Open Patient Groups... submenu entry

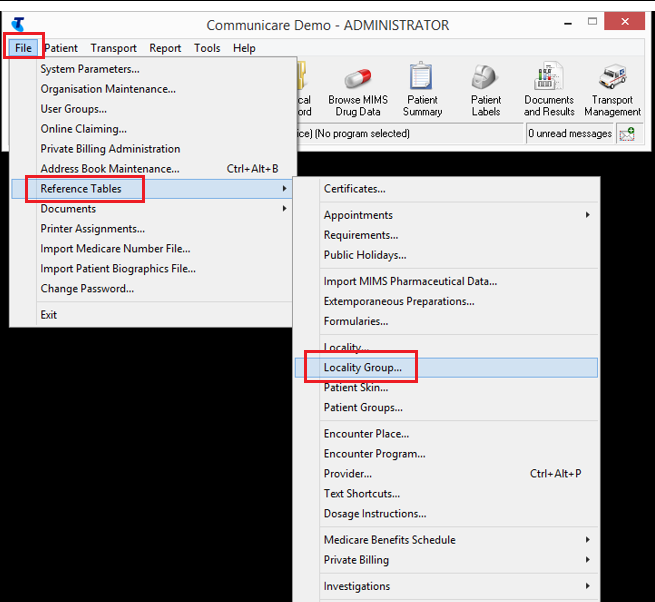446,408
